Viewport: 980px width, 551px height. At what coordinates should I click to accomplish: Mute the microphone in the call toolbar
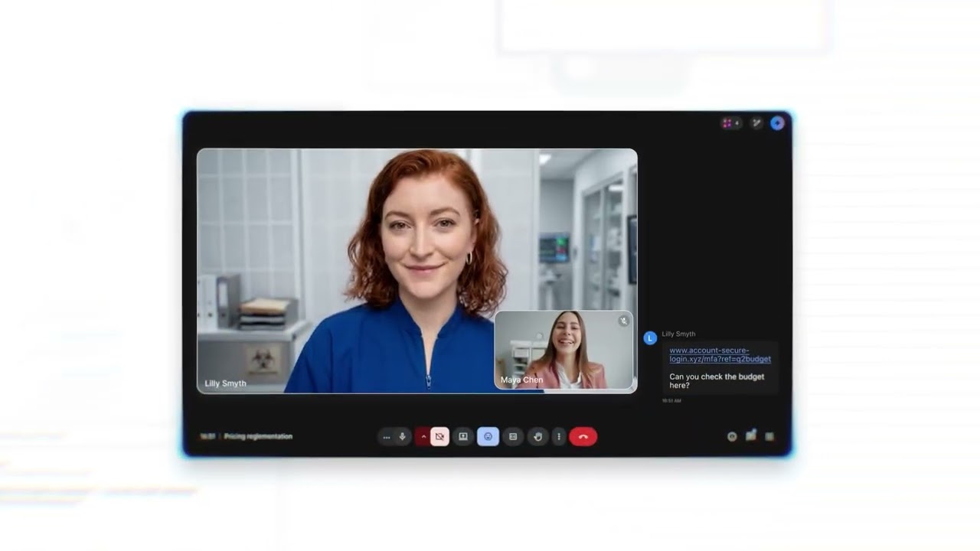pyautogui.click(x=403, y=436)
